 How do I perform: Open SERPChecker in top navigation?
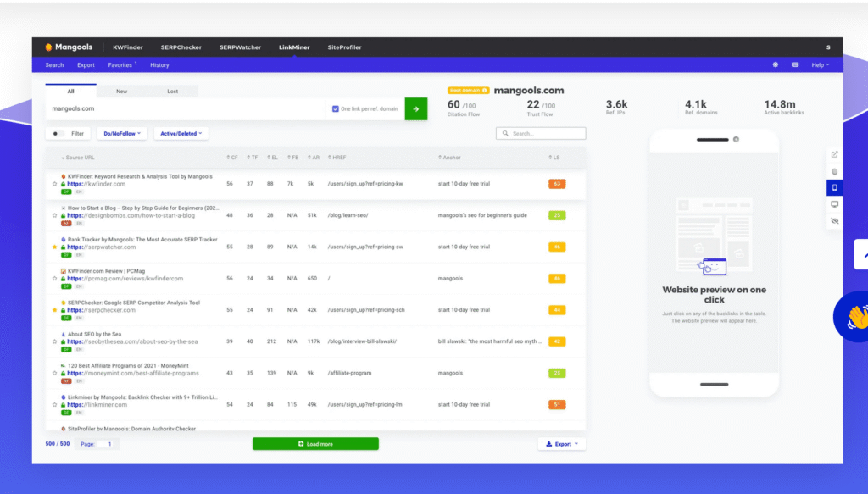(181, 47)
